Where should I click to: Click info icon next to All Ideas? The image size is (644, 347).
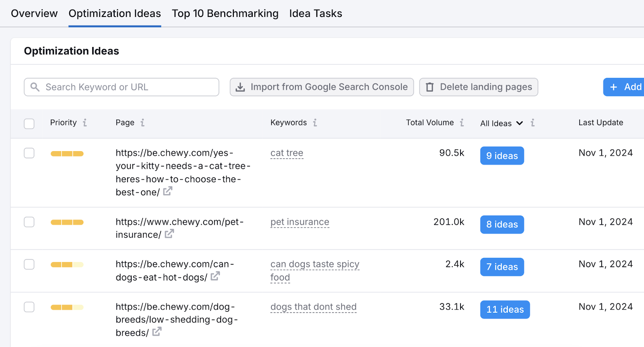[533, 123]
